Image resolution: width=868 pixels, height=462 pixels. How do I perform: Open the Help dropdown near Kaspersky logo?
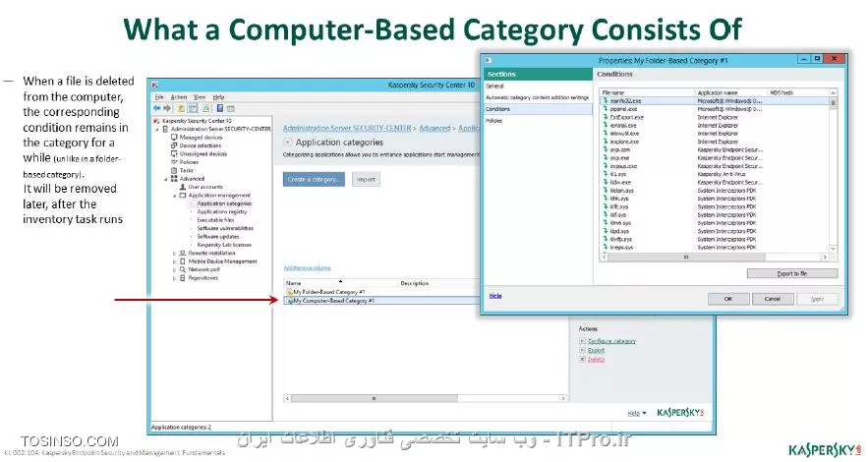tap(637, 413)
